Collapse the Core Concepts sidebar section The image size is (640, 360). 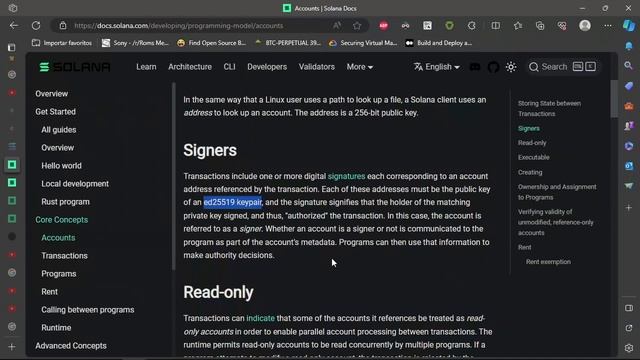point(62,220)
